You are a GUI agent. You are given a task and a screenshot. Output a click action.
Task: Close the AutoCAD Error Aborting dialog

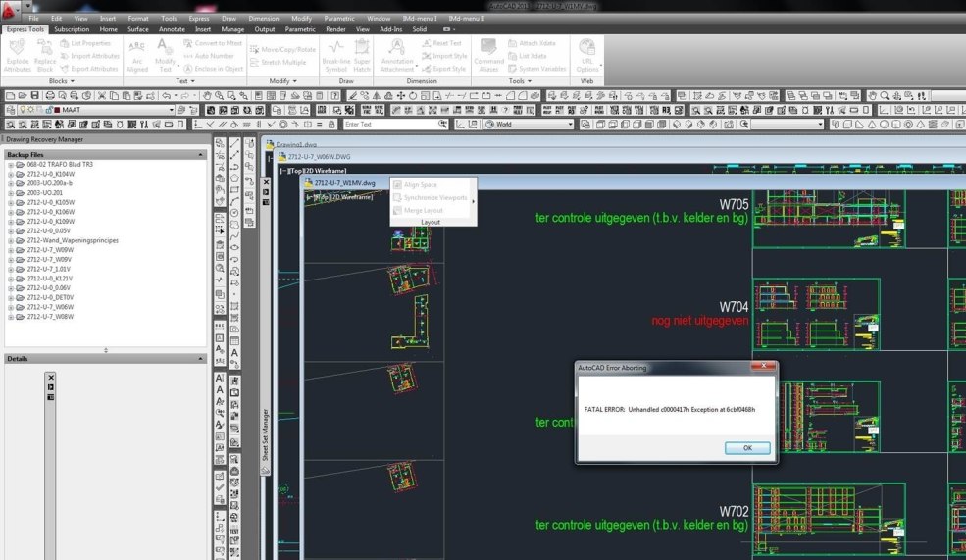point(763,366)
